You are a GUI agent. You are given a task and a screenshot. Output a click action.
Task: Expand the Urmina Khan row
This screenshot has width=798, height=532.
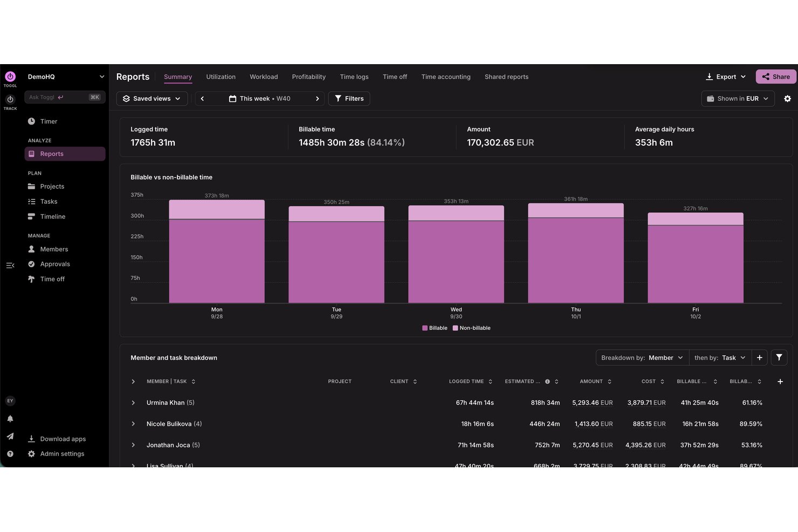coord(133,403)
